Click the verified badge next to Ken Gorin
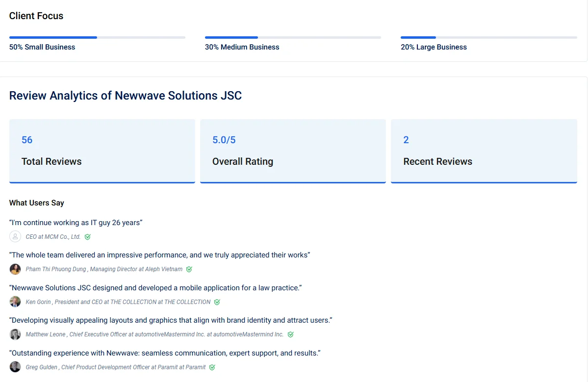 217,302
